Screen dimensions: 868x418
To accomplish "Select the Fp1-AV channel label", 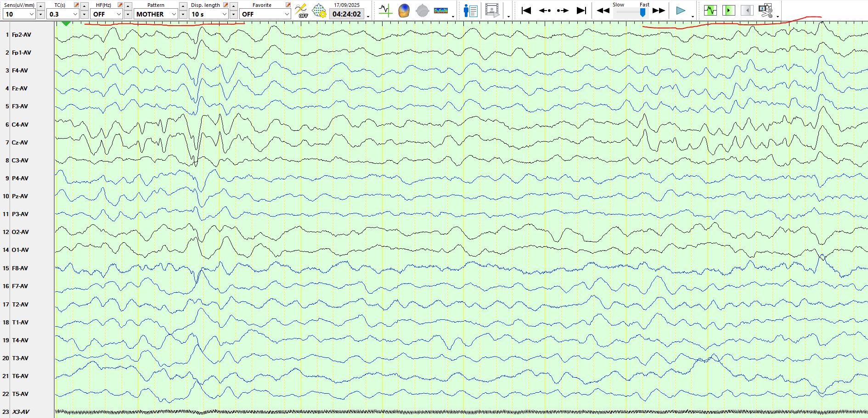I will click(x=21, y=52).
